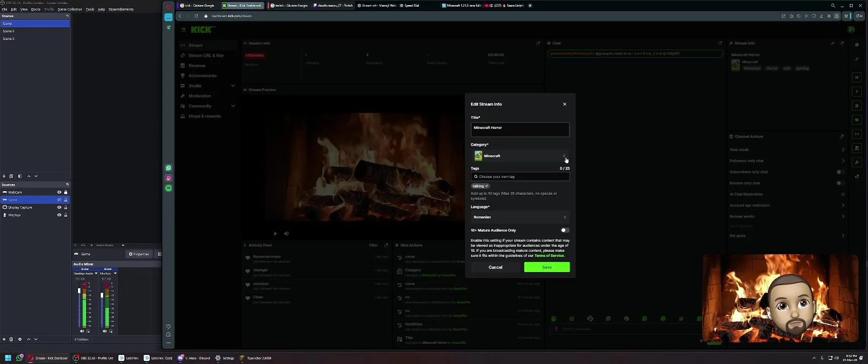Adjust the Desktop Audio volume fader
The width and height of the screenshot is (868, 364).
[79, 291]
